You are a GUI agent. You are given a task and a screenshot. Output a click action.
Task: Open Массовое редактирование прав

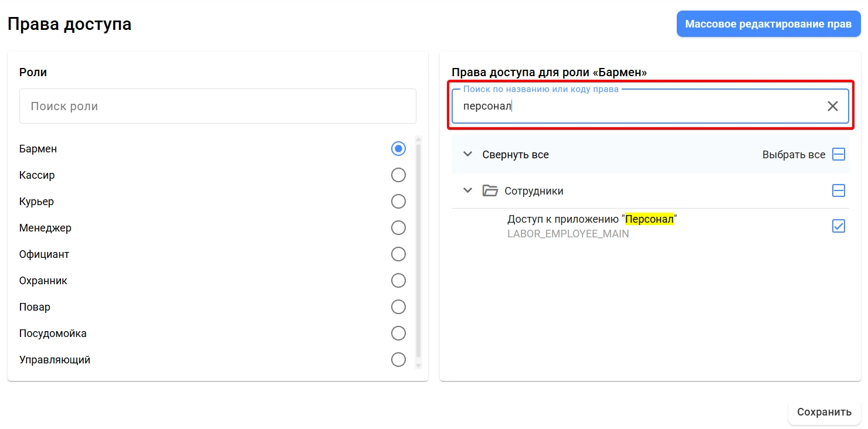tap(768, 24)
